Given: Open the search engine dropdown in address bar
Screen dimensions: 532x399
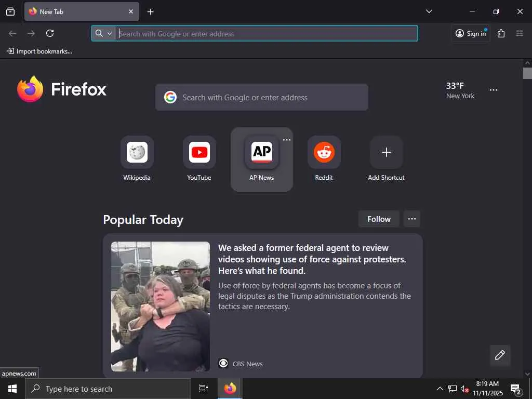Looking at the screenshot, I should tap(103, 33).
